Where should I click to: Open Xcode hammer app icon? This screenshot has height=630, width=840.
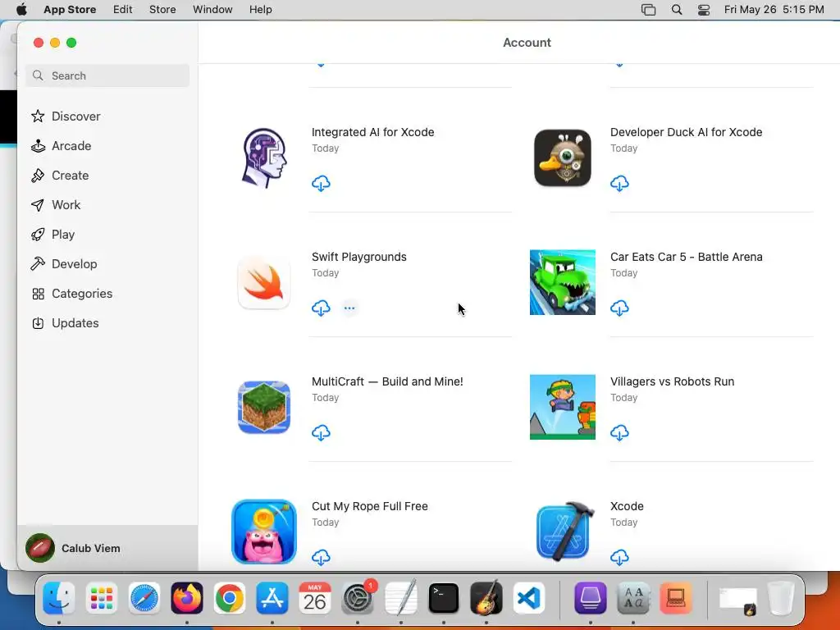point(565,531)
